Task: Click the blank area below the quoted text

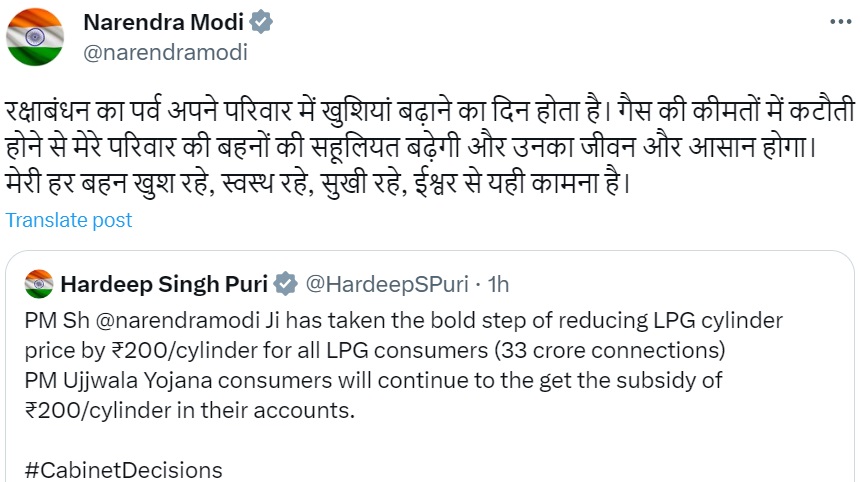Action: 500,440
